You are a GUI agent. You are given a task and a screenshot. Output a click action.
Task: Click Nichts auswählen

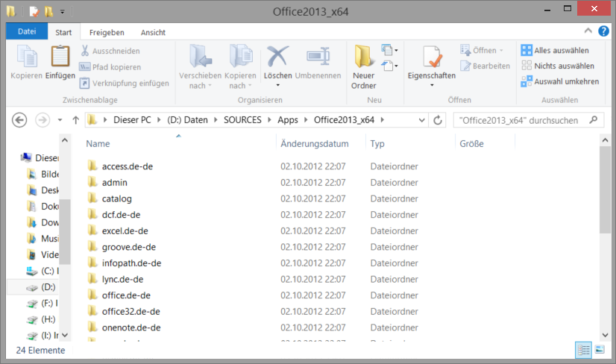click(558, 66)
